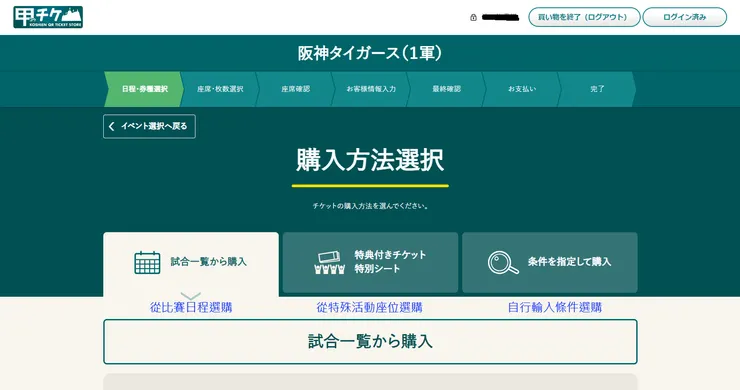Select the 条件を指定して購入 tab
The image size is (740, 390).
(550, 263)
